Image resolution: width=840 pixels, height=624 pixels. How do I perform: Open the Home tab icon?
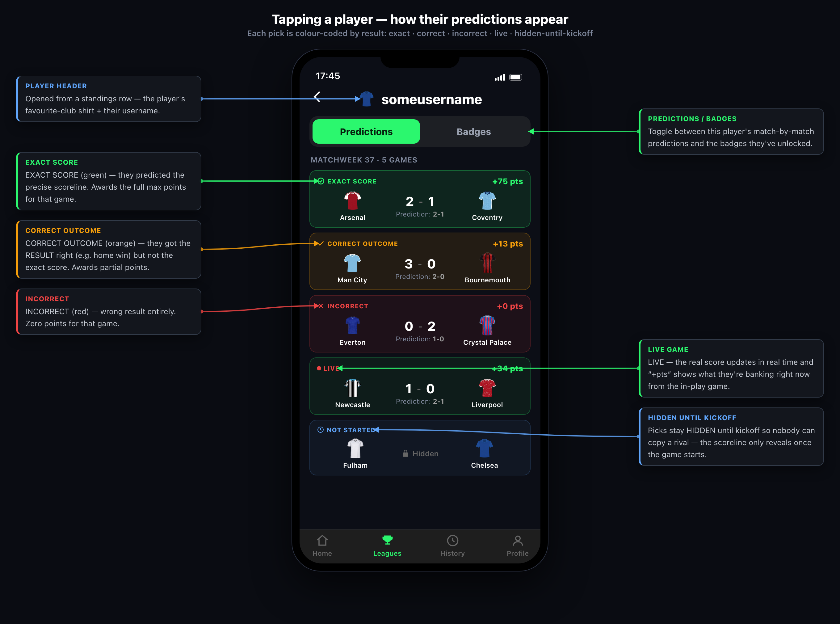322,541
